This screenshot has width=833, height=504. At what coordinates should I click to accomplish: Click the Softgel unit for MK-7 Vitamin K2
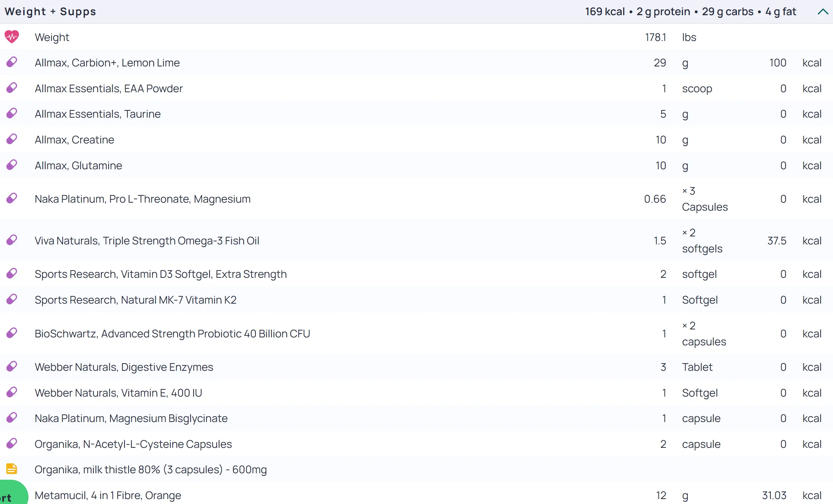[x=700, y=300]
